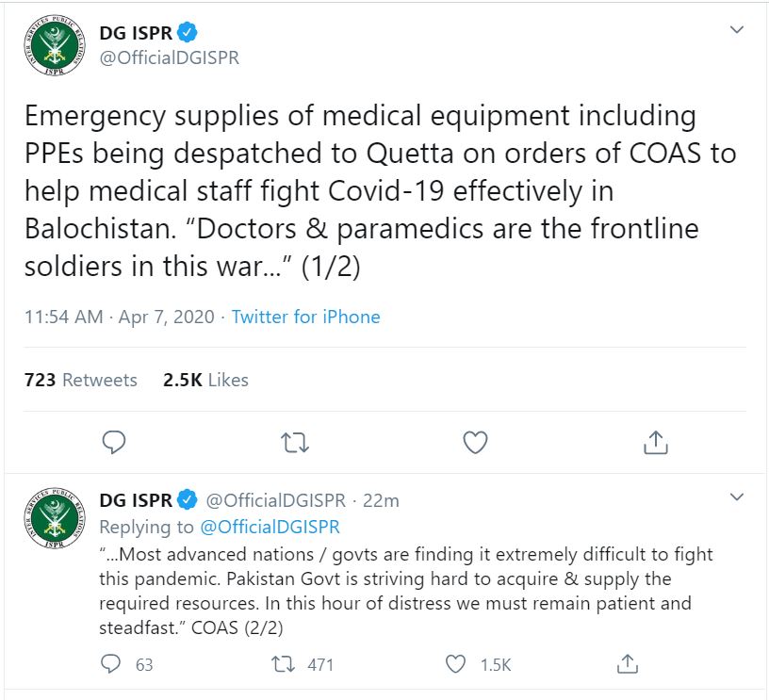The image size is (769, 700).
Task: Click the DG ISPR name in main tweet
Action: tap(136, 33)
